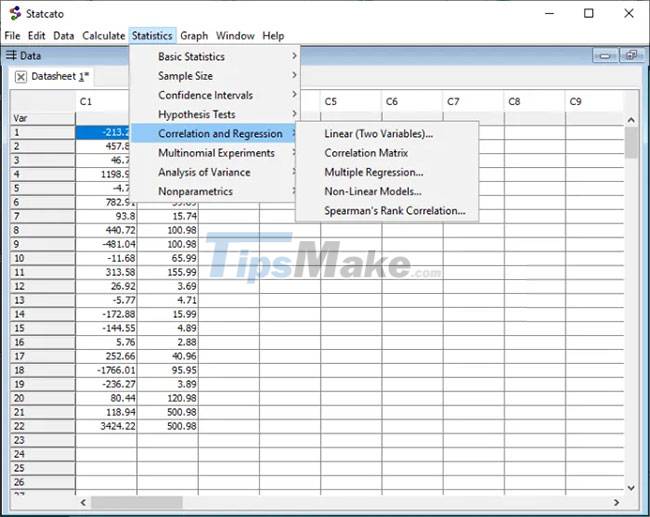Expand the Confidence Intervals submenu

coord(214,95)
